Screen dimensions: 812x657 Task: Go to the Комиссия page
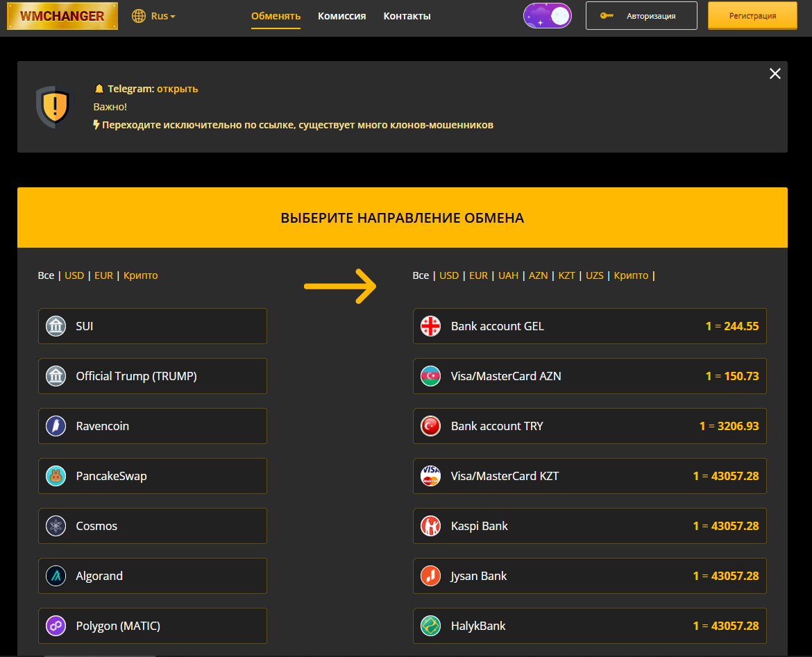(x=341, y=16)
